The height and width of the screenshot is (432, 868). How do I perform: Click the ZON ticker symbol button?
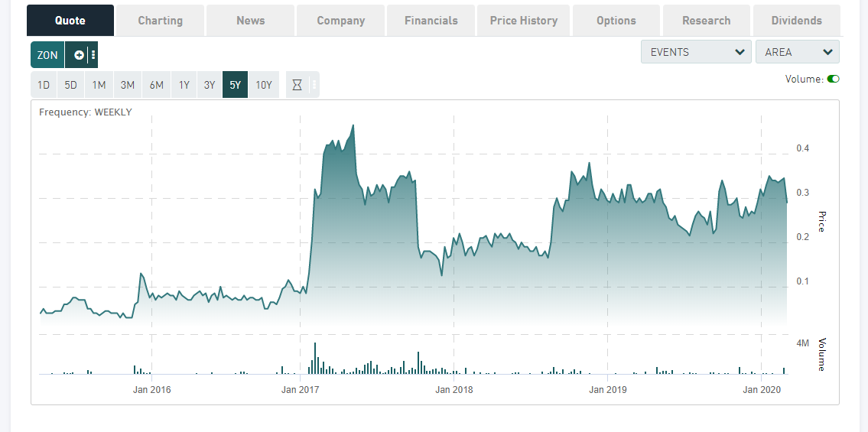pos(47,55)
